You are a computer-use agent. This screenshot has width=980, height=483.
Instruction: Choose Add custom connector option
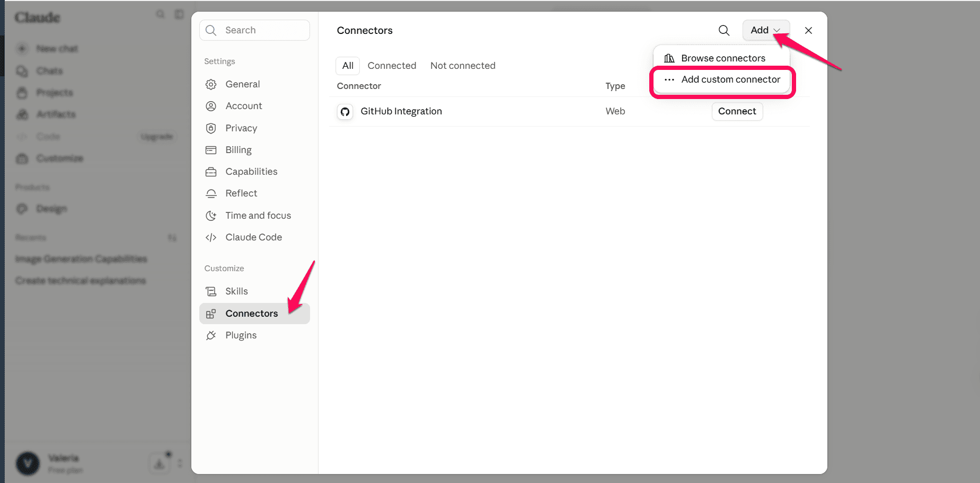pos(722,79)
